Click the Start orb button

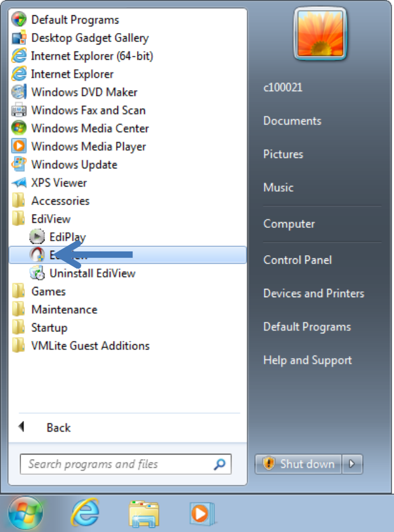tap(25, 514)
